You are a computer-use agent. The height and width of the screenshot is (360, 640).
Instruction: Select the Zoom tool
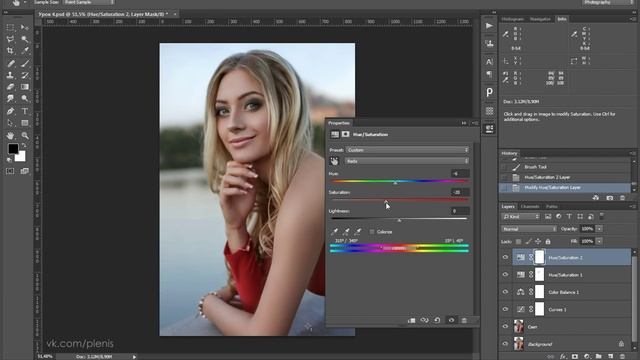tap(24, 135)
